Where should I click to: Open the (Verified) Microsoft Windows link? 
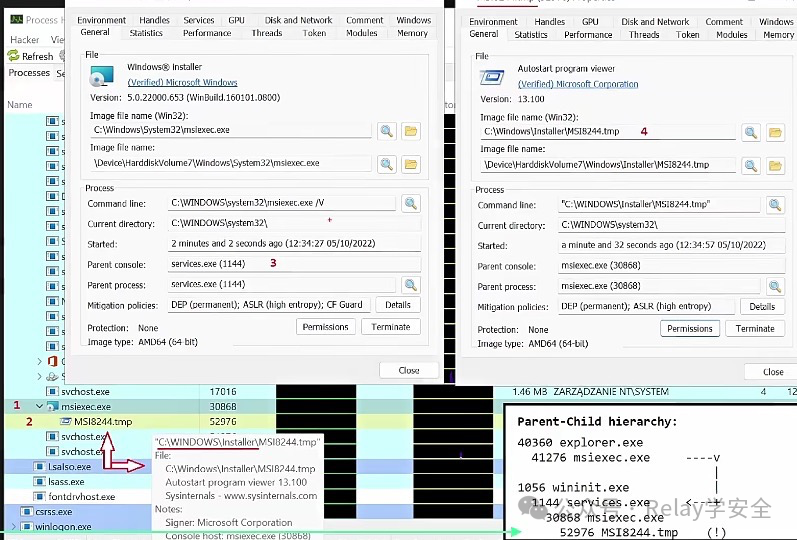click(x=182, y=82)
